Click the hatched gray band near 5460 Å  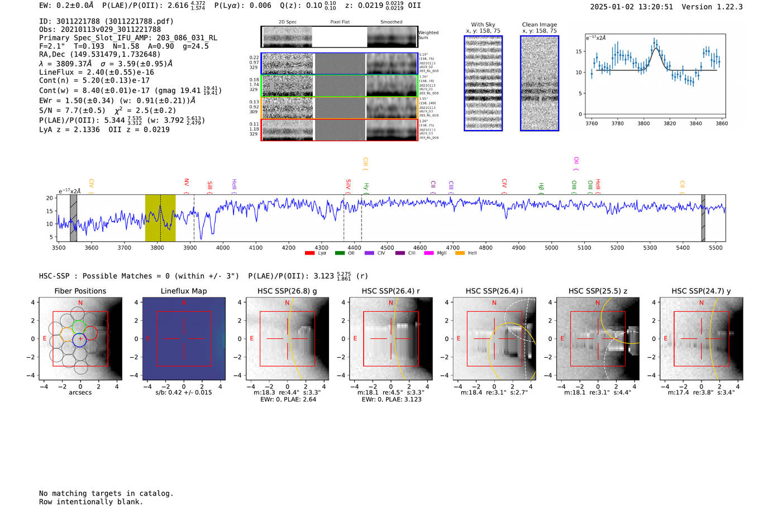point(703,218)
